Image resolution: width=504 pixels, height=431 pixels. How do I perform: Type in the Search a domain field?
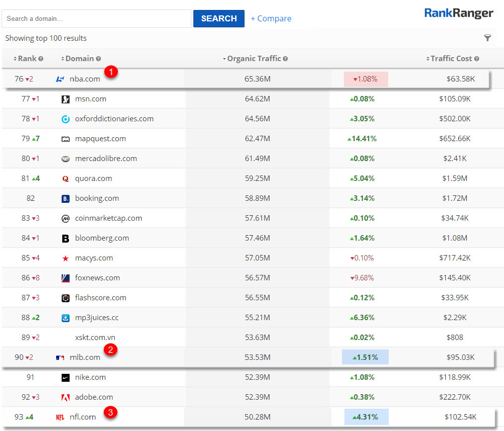(96, 18)
